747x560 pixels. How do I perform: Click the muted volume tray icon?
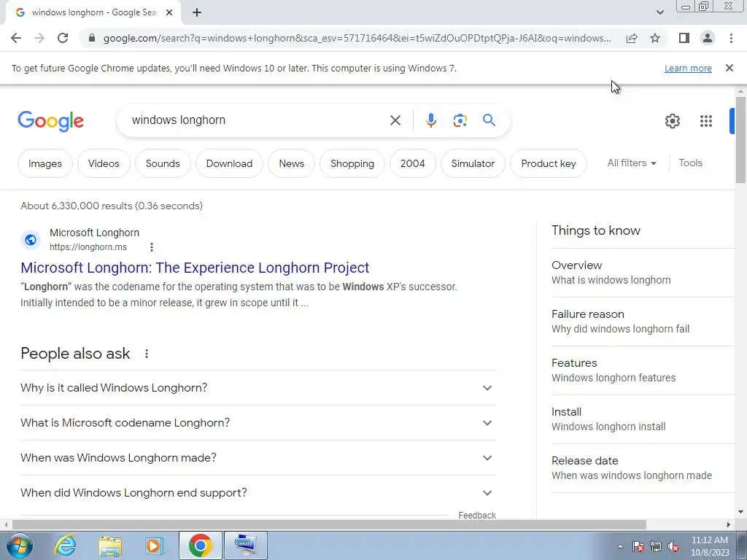pyautogui.click(x=673, y=546)
